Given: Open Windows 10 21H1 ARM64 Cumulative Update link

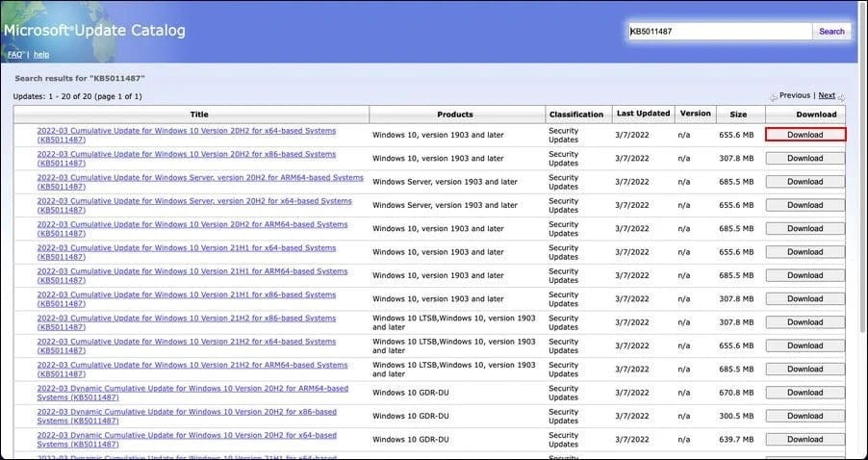Looking at the screenshot, I should pos(192,275).
